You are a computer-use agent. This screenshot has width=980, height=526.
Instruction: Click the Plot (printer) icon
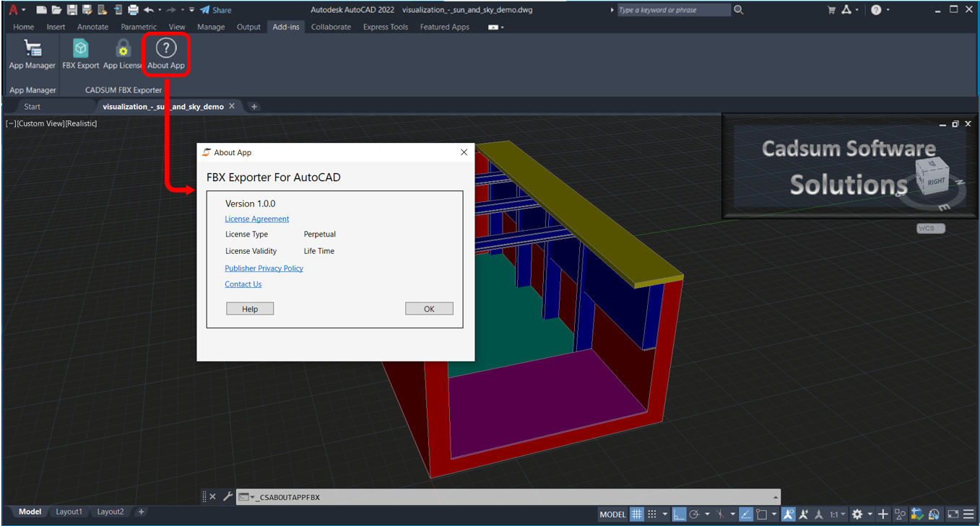(133, 9)
